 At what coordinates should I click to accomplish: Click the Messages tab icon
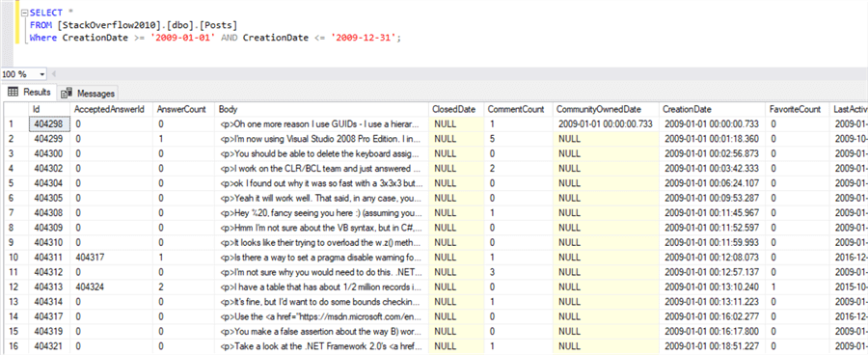tap(67, 93)
